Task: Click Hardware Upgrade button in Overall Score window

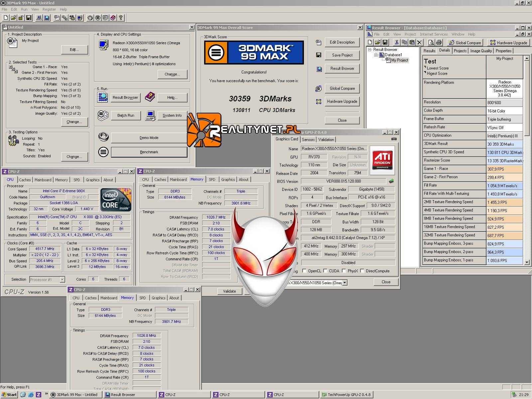Action: pos(342,101)
